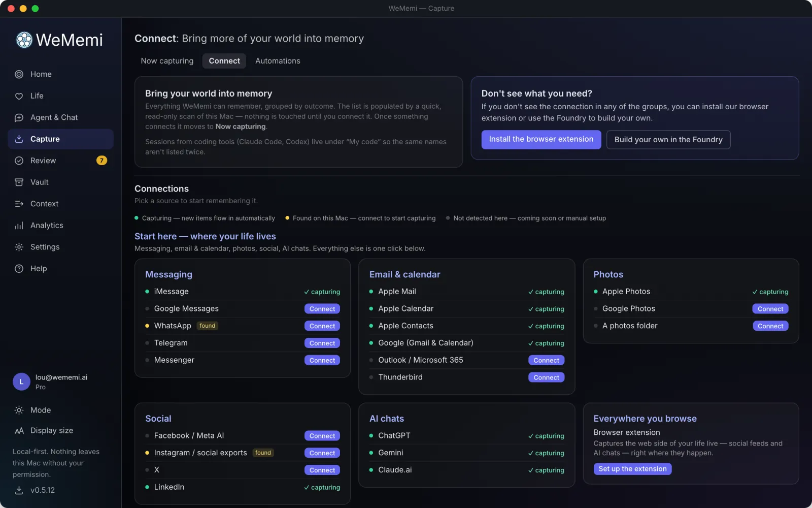
Task: Click the Apple Calendar capturing status
Action: [x=546, y=309]
